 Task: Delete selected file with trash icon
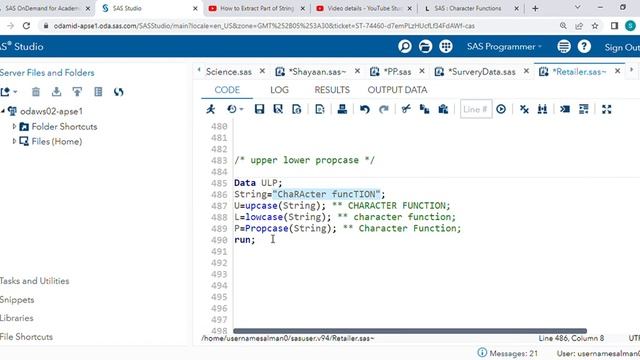[x=36, y=92]
